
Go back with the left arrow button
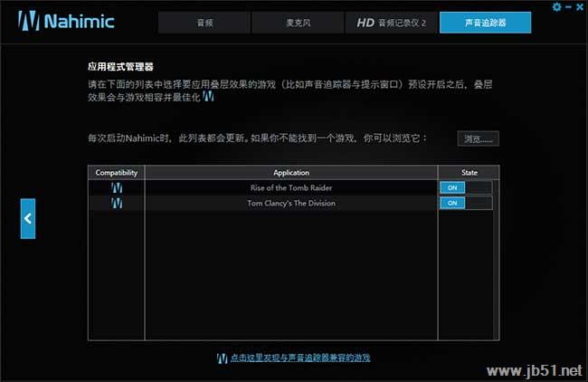coord(28,219)
